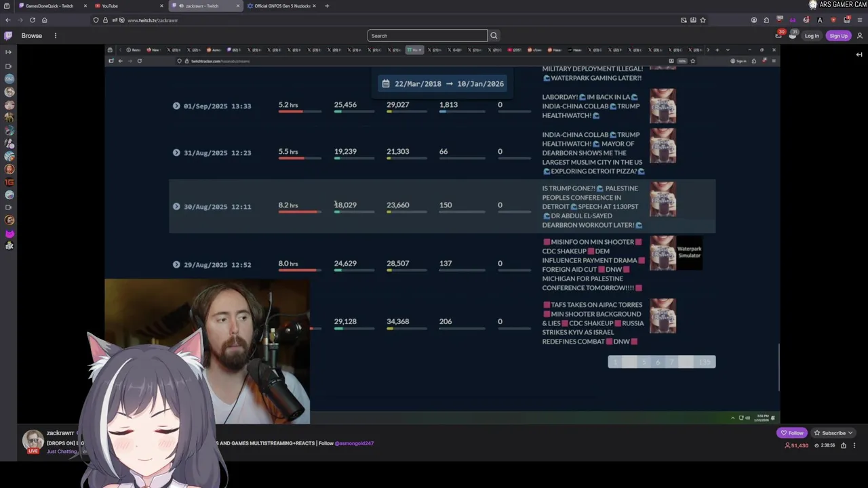Click the 'IS TRUMP GONE?!' stream title
The image size is (868, 488).
tap(592, 207)
